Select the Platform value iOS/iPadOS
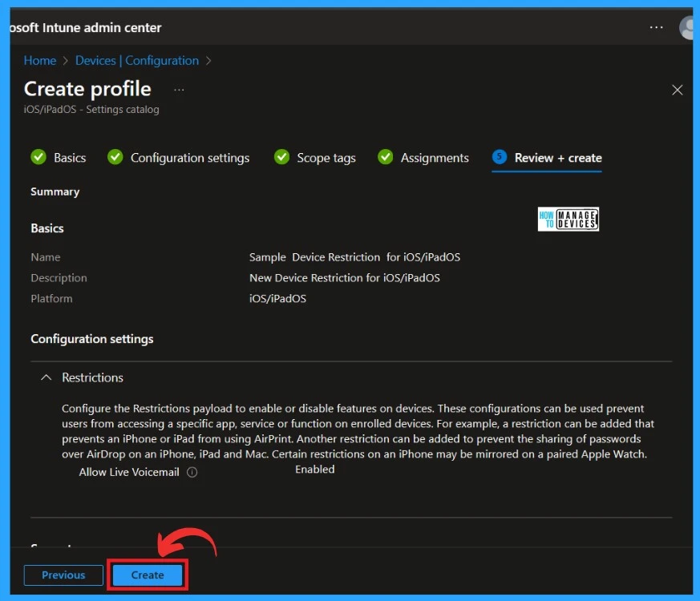 pos(277,298)
